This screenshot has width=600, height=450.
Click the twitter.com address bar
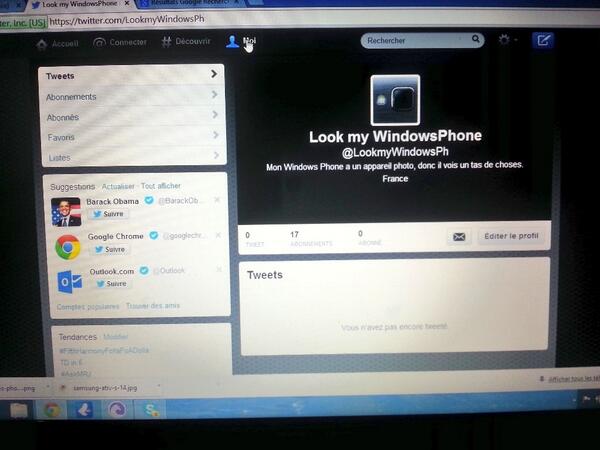[127, 20]
